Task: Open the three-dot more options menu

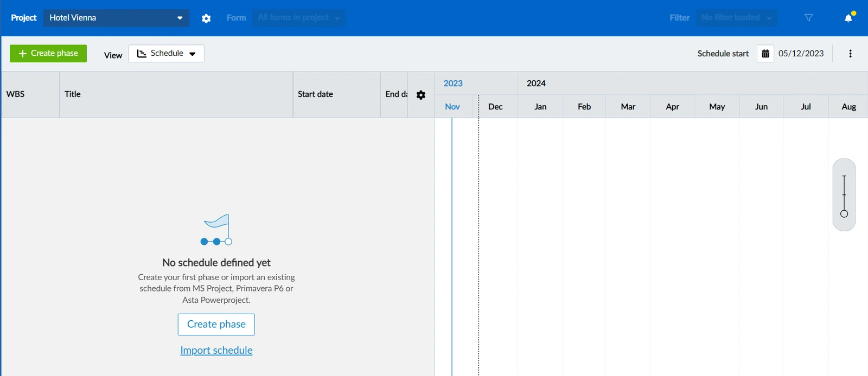Action: pyautogui.click(x=850, y=54)
